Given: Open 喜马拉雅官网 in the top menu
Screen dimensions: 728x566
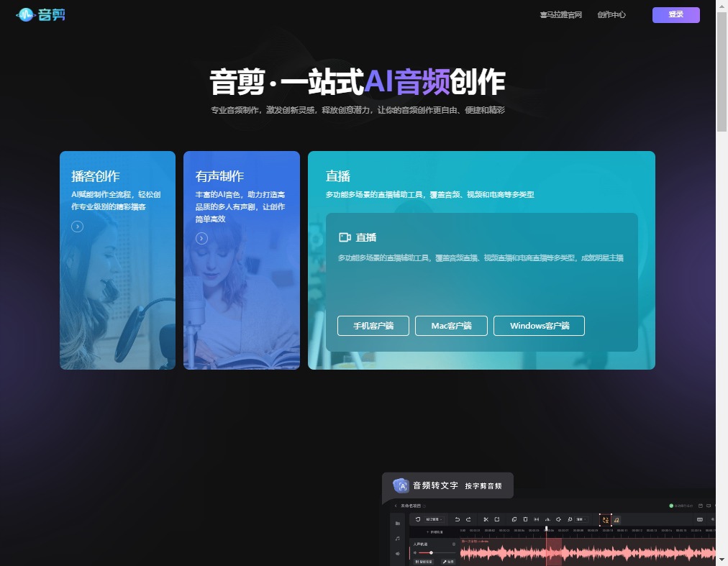Looking at the screenshot, I should coord(561,14).
